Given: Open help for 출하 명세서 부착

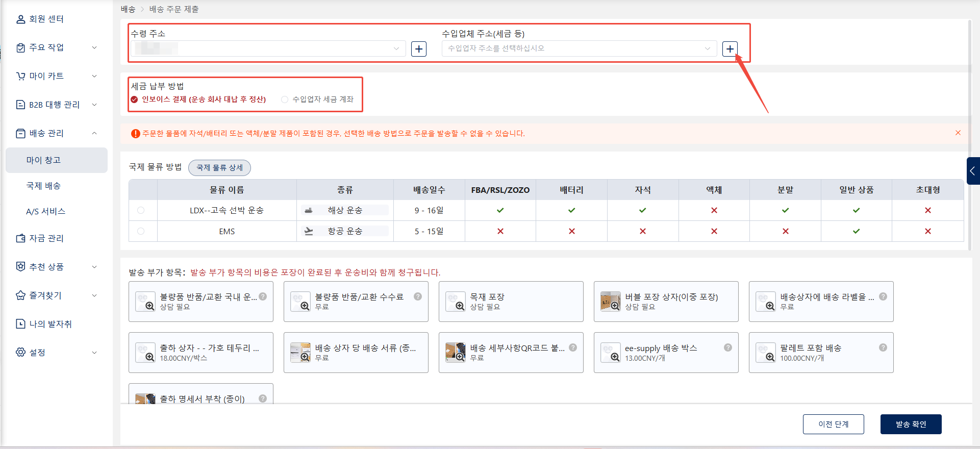Looking at the screenshot, I should point(263,398).
